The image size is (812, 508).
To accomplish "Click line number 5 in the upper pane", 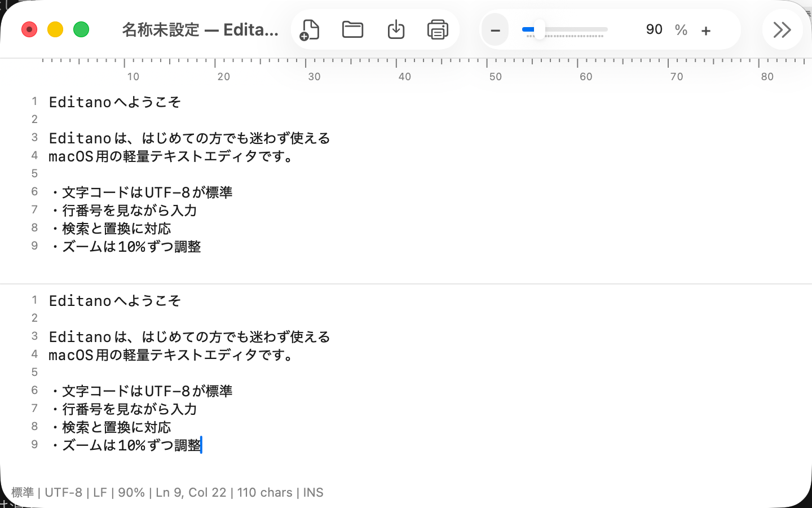I will pos(34,173).
